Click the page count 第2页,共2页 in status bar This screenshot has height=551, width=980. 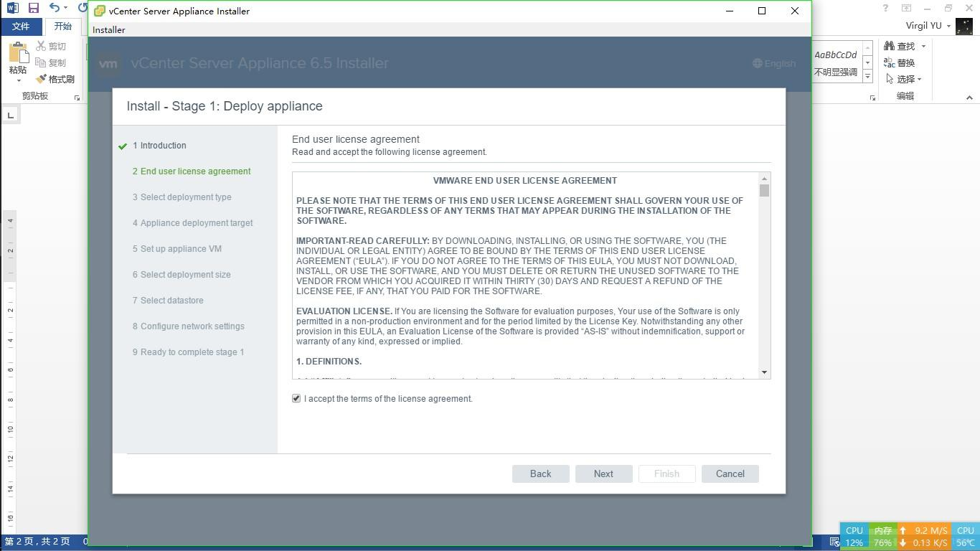click(x=37, y=542)
